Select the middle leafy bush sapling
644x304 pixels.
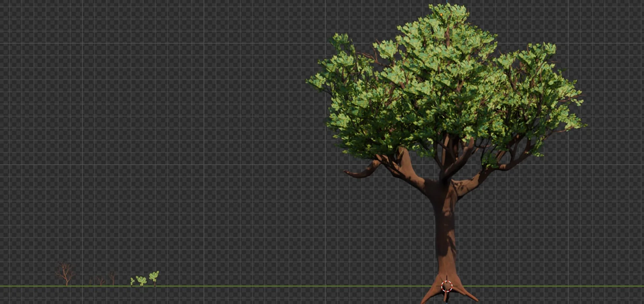141,280
